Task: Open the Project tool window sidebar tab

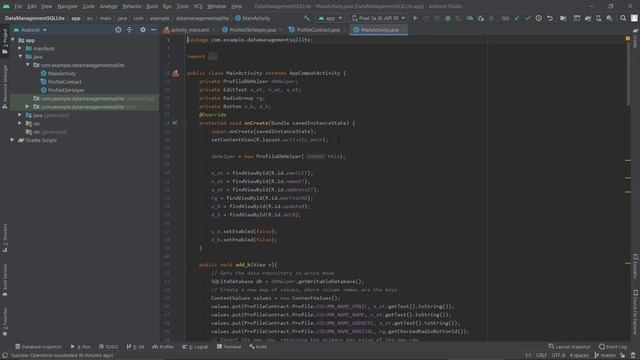Action: tap(4, 42)
